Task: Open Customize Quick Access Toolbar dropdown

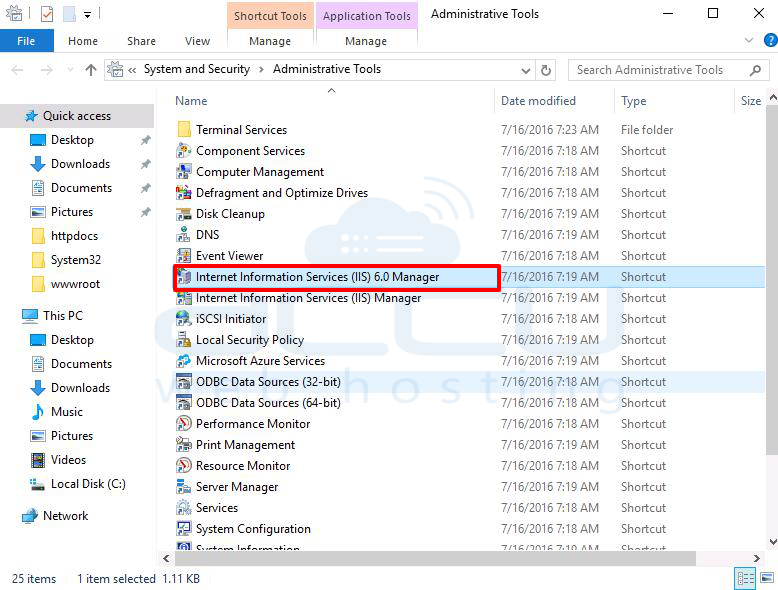Action: pyautogui.click(x=87, y=15)
